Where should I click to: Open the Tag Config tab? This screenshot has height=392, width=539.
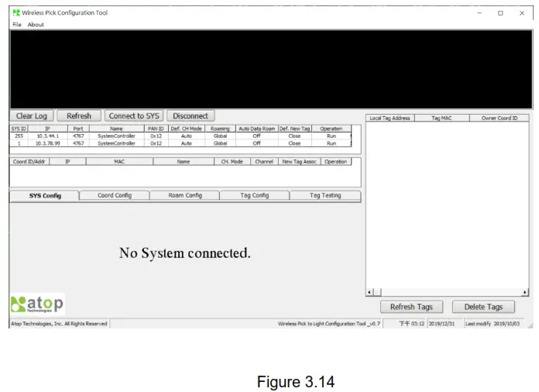point(254,195)
